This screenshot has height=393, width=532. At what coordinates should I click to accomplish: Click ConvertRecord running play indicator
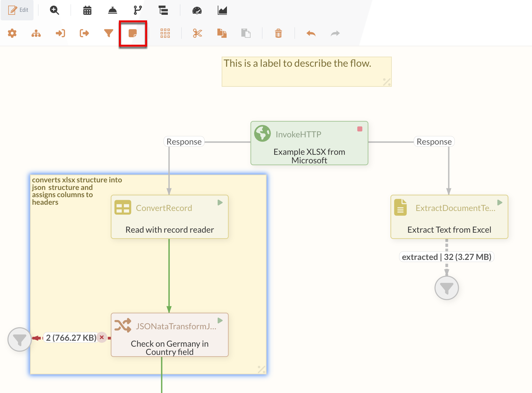(220, 202)
